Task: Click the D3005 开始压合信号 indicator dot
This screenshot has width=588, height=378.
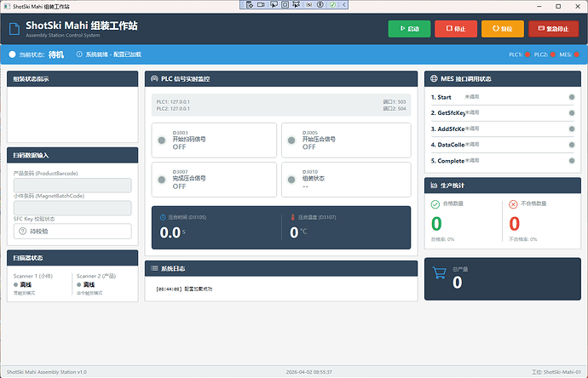Action: [291, 140]
